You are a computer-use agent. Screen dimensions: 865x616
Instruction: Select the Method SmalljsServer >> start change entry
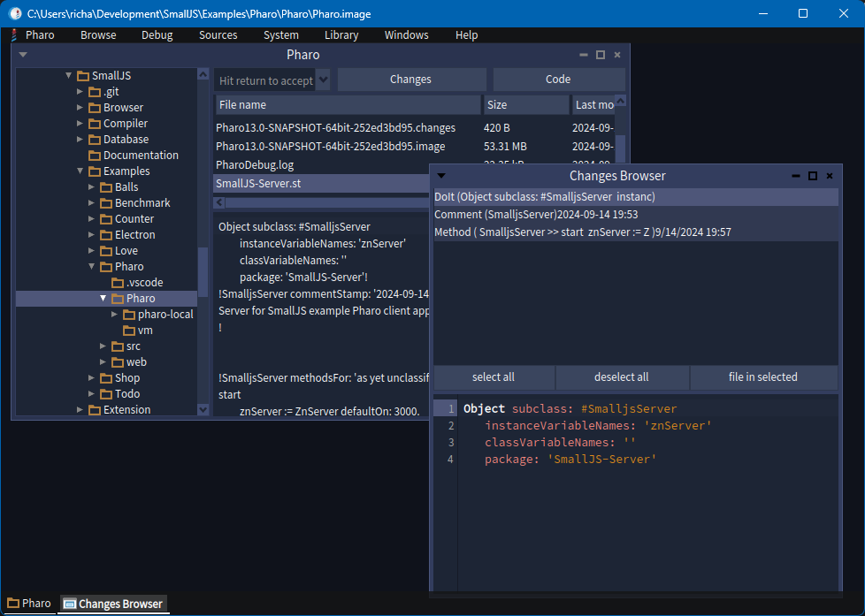click(x=636, y=232)
